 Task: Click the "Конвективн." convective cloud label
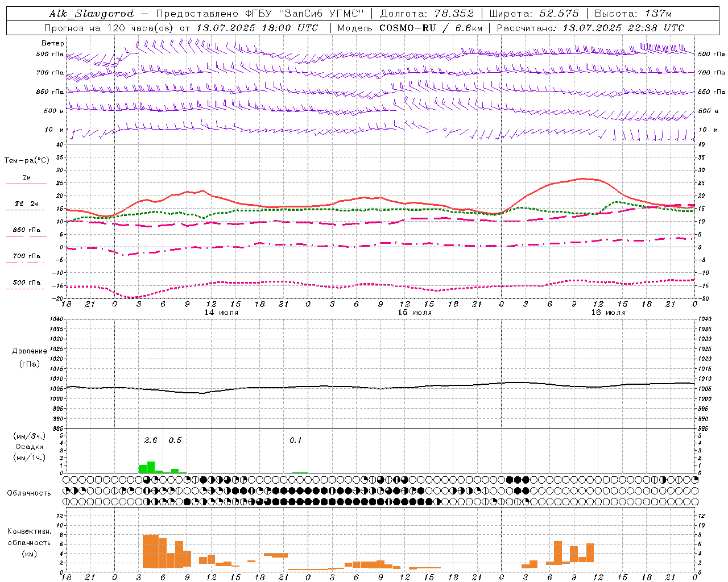[29, 531]
